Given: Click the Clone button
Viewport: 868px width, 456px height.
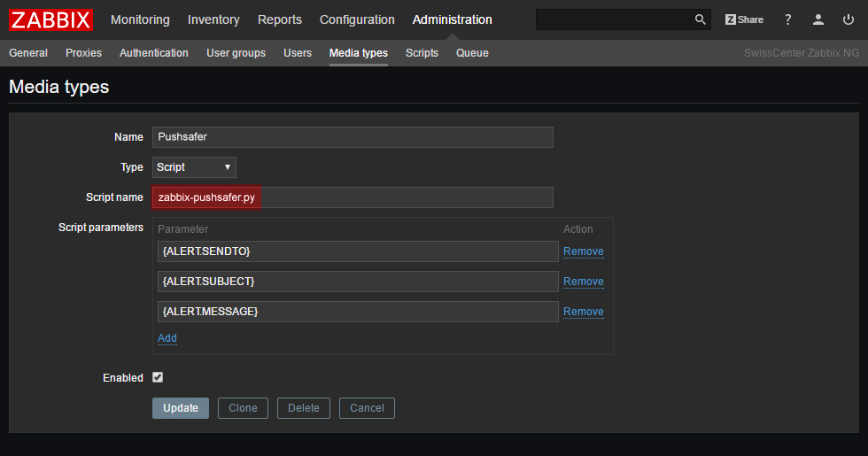Looking at the screenshot, I should (x=243, y=408).
